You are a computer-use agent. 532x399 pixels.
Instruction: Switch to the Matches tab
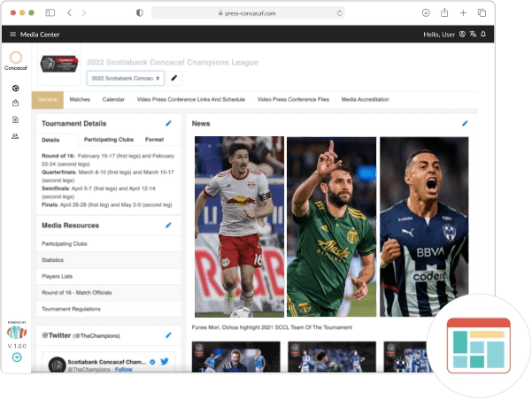[x=80, y=100]
